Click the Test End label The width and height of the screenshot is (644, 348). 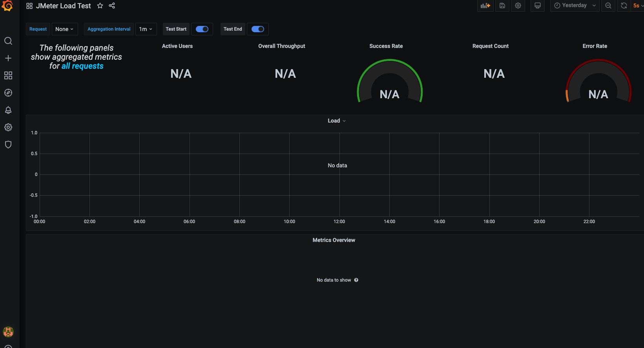(x=233, y=29)
